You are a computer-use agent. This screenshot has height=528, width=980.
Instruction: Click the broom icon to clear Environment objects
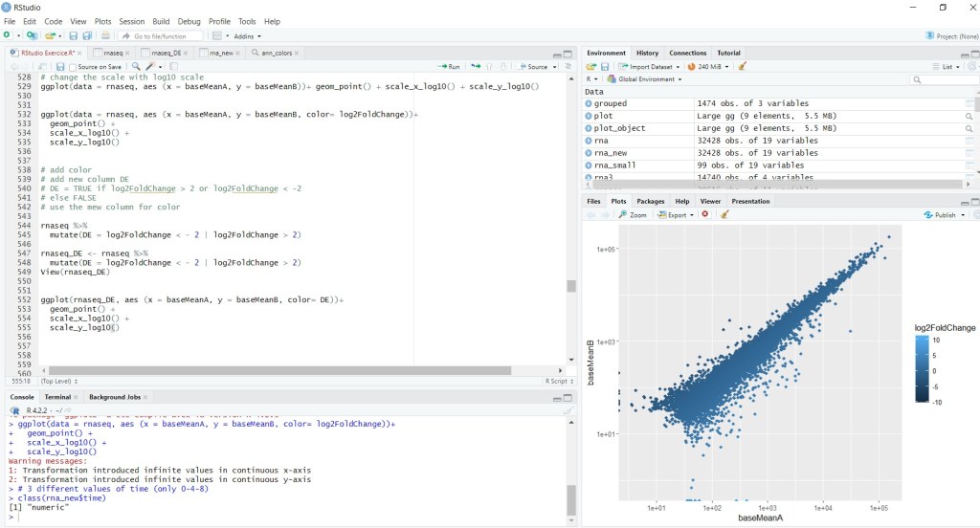(x=742, y=67)
